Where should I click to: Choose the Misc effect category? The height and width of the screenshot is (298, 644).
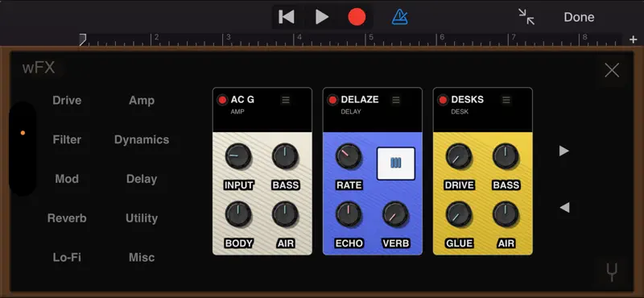click(x=142, y=257)
